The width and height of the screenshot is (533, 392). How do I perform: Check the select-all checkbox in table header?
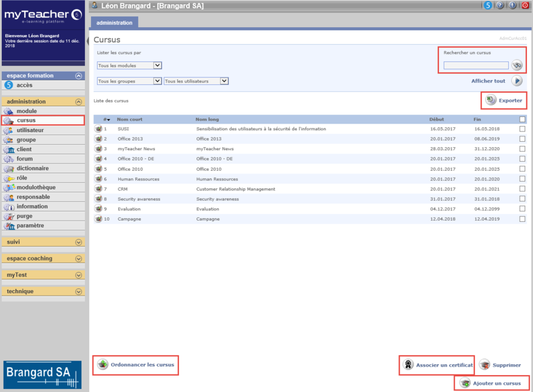coord(522,119)
